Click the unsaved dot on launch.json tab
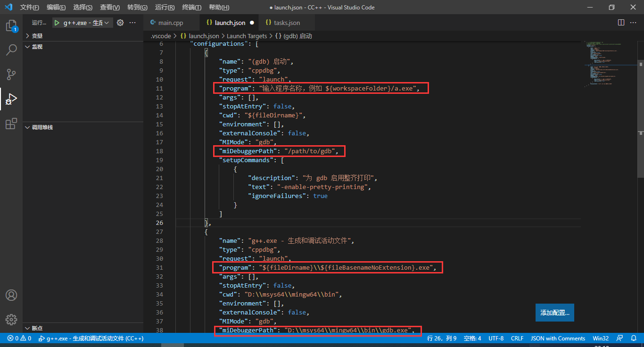 pos(252,23)
